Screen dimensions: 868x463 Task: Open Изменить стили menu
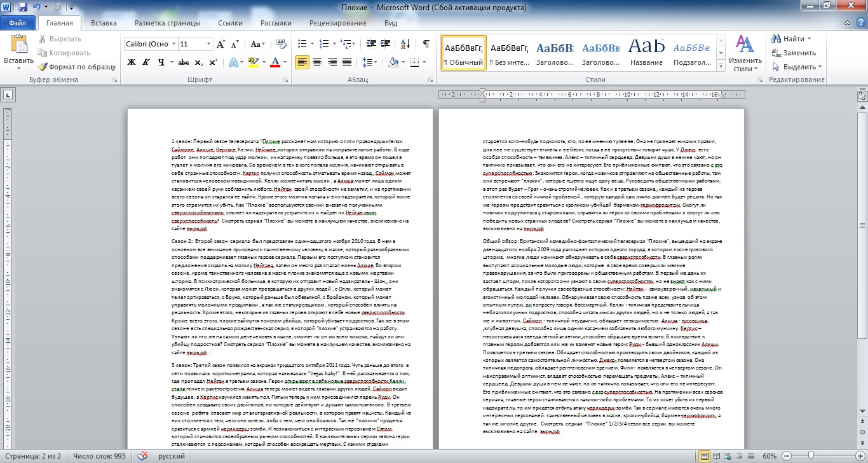[x=745, y=53]
